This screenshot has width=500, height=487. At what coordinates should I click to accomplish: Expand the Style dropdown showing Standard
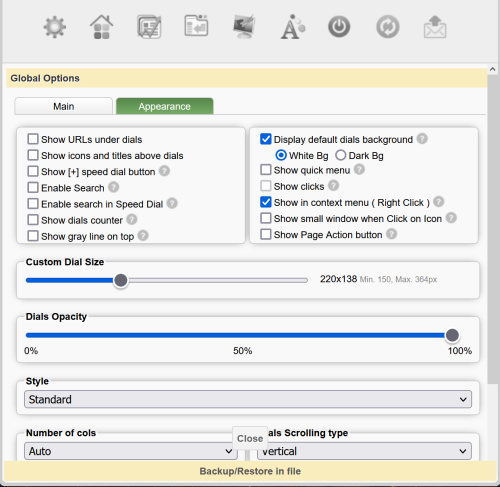point(248,399)
